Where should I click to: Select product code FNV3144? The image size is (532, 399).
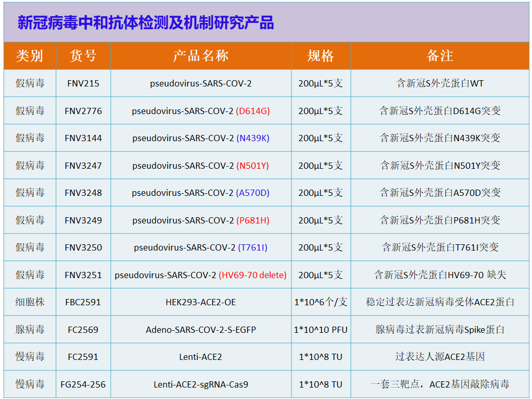(83, 138)
